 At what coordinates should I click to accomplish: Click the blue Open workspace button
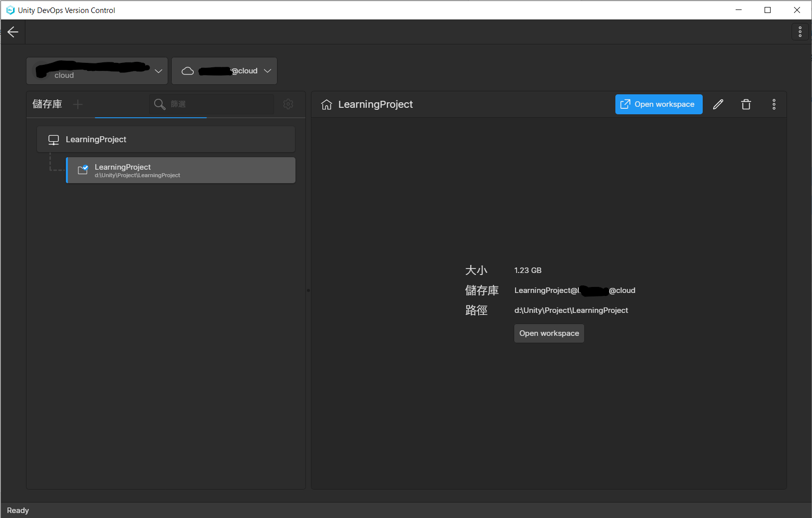[659, 104]
